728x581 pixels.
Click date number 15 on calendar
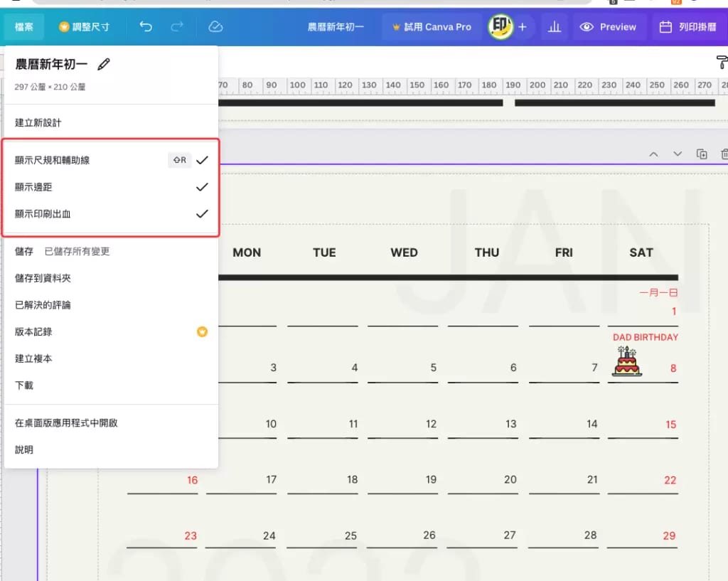coord(671,425)
